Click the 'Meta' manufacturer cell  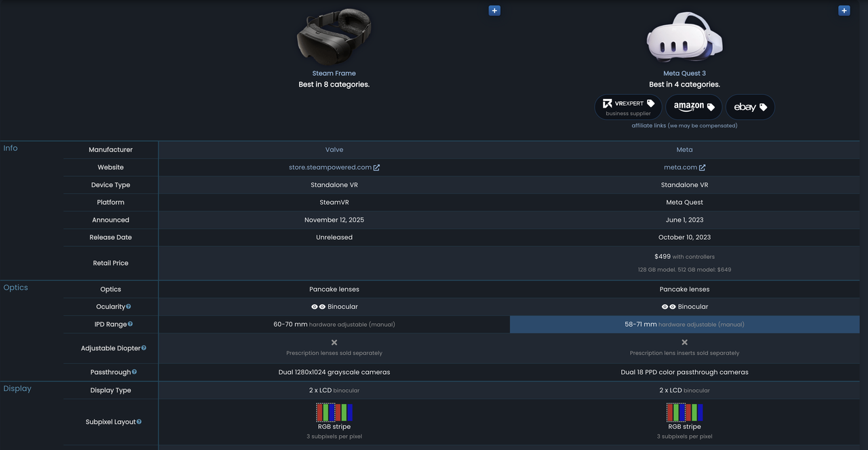tap(685, 150)
